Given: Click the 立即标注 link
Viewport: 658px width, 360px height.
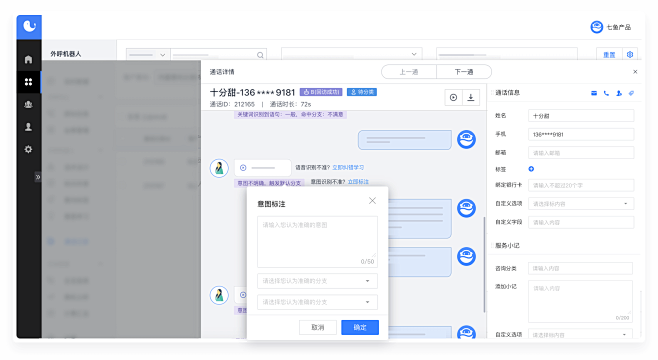Looking at the screenshot, I should 358,182.
